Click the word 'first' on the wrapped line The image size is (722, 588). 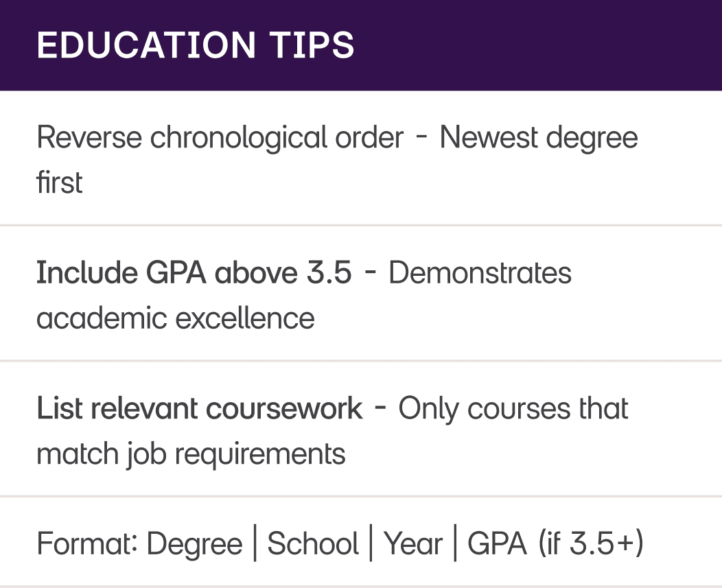click(60, 183)
